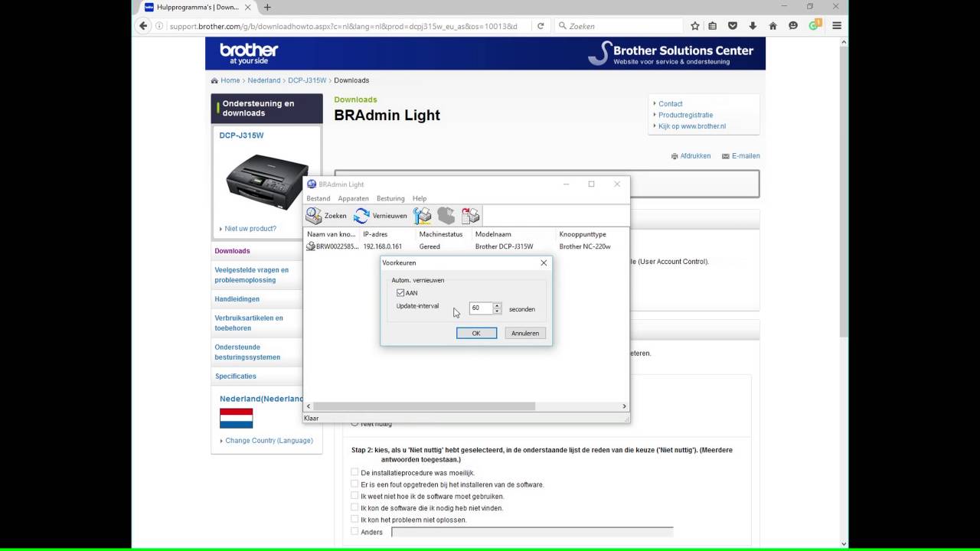The height and width of the screenshot is (551, 980).
Task: Sort by Modelnaam column header
Action: 514,234
